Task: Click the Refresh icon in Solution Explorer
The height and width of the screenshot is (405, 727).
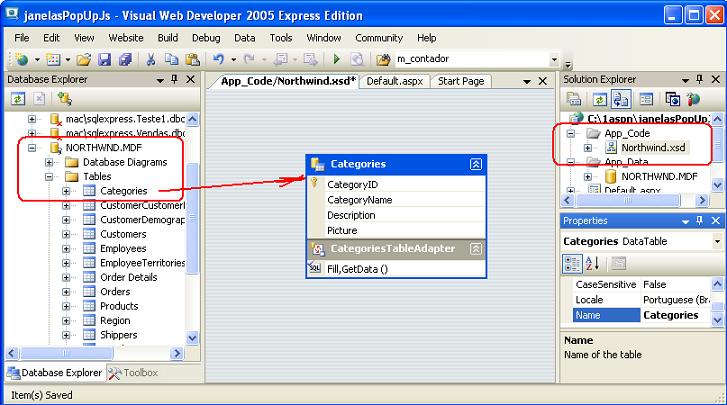Action: click(599, 99)
